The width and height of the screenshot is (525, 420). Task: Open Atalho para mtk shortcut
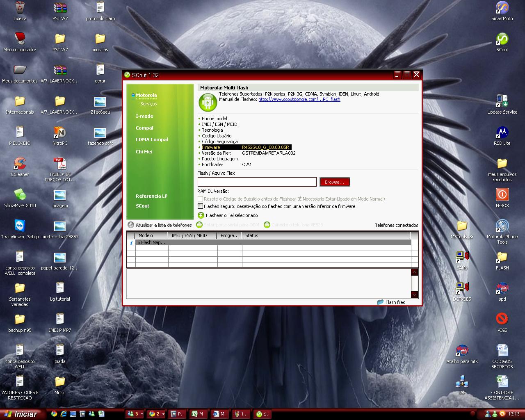pyautogui.click(x=462, y=351)
